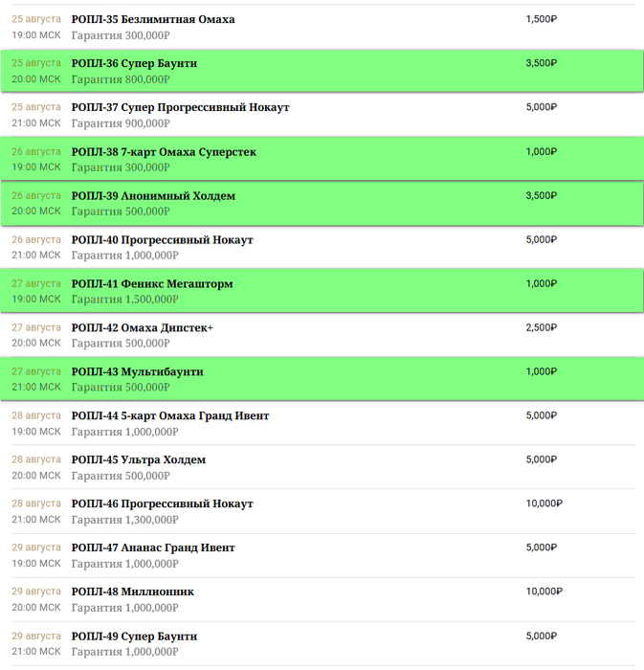The height and width of the screenshot is (670, 644).
Task: Click 1,000₽ buy-in of РОПЛ-41
Action: pos(541,283)
